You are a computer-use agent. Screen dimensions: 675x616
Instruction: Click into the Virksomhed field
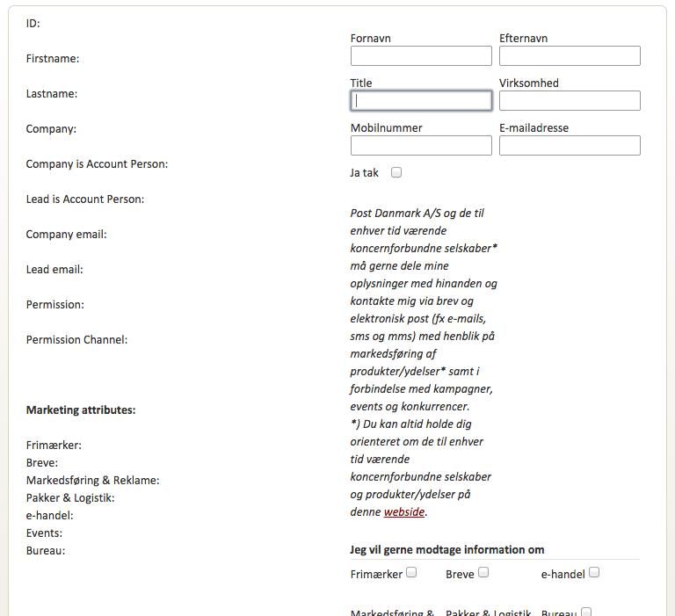[x=570, y=101]
